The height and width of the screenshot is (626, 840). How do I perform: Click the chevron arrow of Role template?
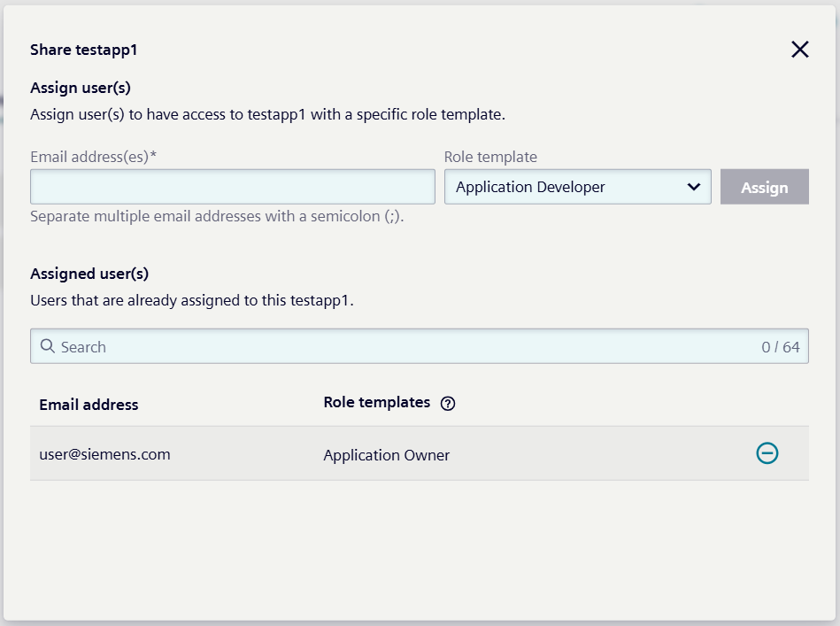693,187
